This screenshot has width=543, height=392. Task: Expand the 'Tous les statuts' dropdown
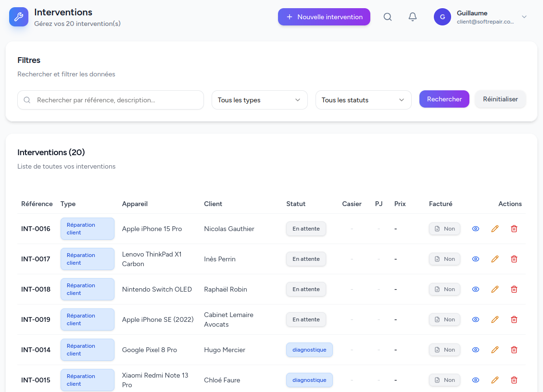[363, 100]
